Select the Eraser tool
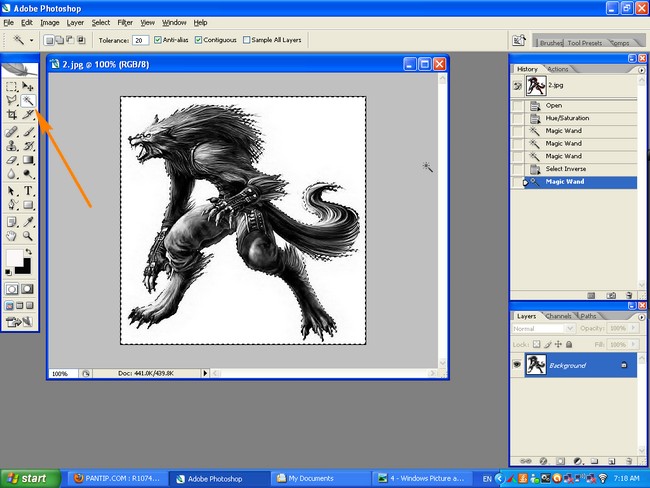Image resolution: width=650 pixels, height=488 pixels. click(11, 160)
